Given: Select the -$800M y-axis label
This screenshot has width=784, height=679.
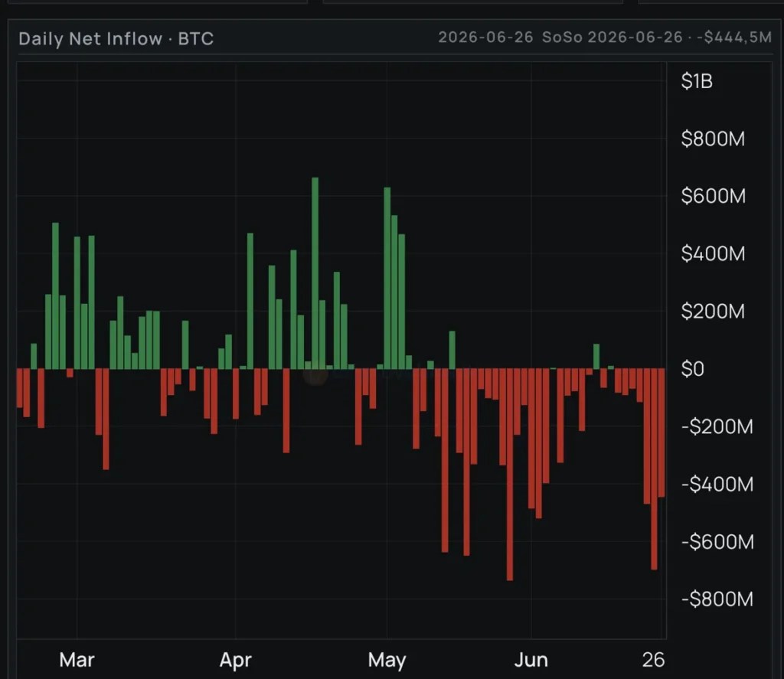Looking at the screenshot, I should click(717, 599).
